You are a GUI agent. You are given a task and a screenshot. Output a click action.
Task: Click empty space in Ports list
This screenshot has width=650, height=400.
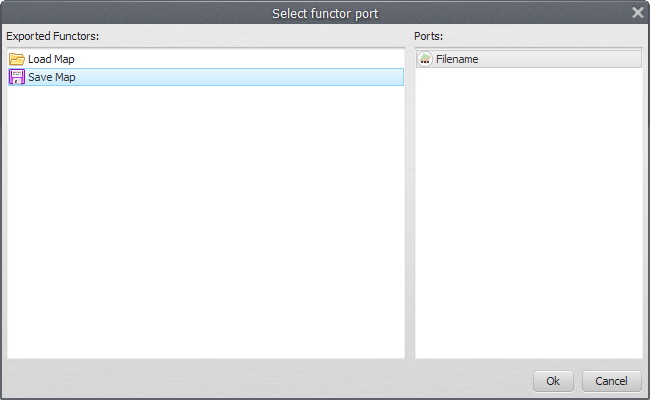[528, 220]
